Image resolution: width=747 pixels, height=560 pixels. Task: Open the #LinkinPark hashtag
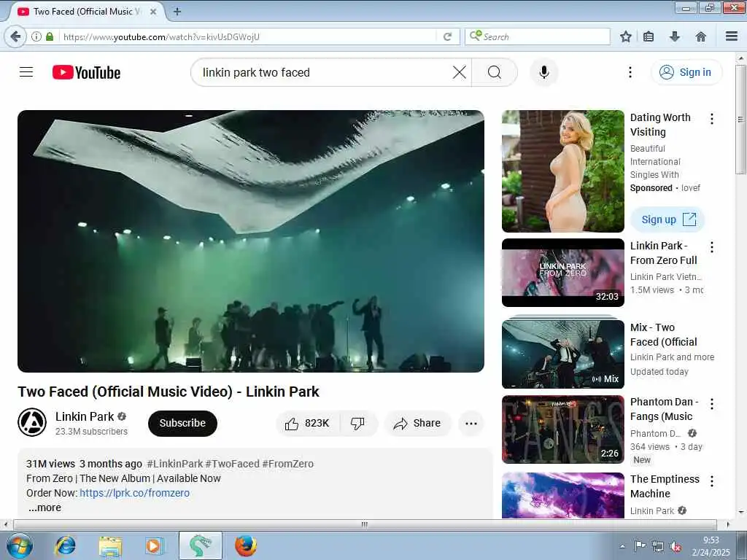point(175,464)
